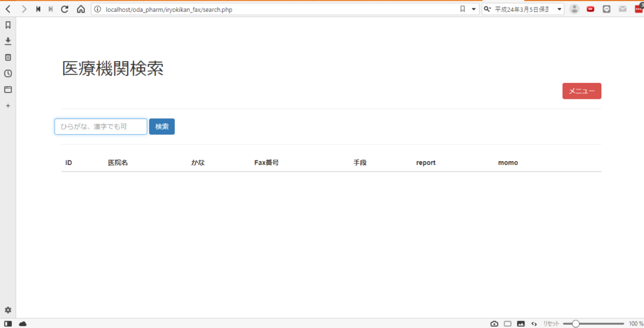Click the reload page icon

64,9
